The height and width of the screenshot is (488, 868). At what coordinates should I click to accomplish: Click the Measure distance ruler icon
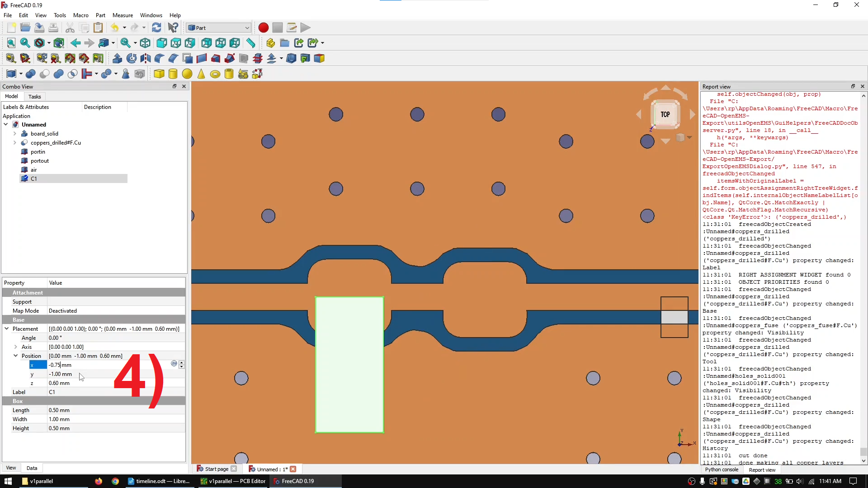pos(250,43)
